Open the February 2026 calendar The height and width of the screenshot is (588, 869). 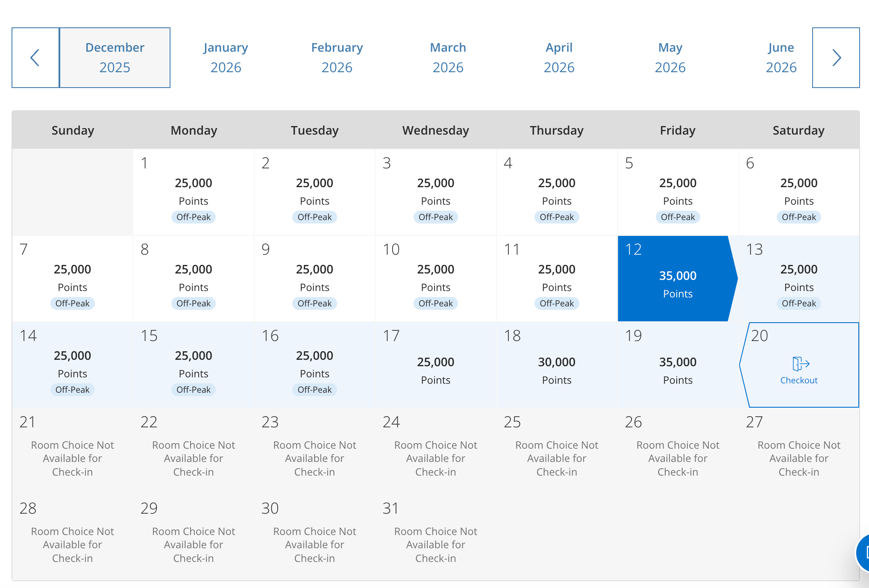[337, 57]
